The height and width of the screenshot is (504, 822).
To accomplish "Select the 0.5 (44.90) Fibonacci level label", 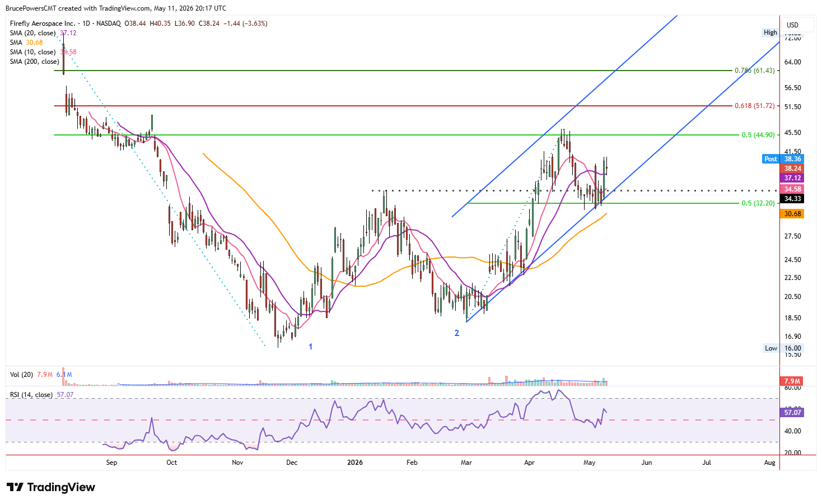I will pos(758,135).
